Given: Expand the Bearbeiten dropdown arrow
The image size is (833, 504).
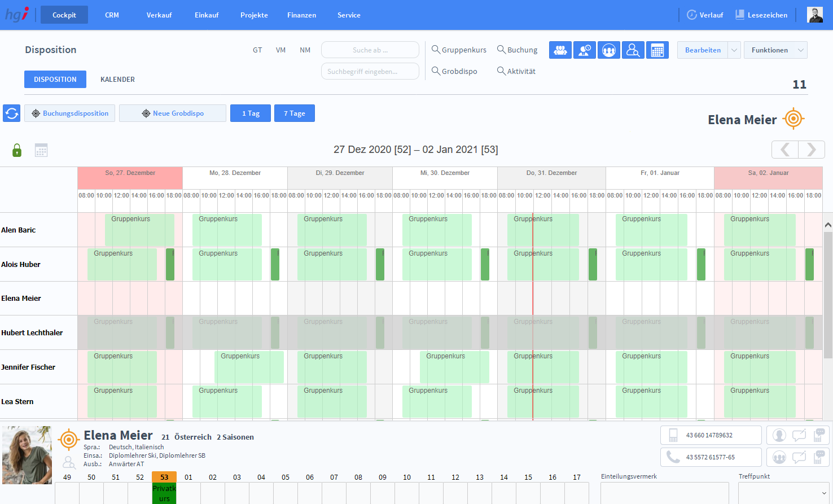Looking at the screenshot, I should pos(734,50).
